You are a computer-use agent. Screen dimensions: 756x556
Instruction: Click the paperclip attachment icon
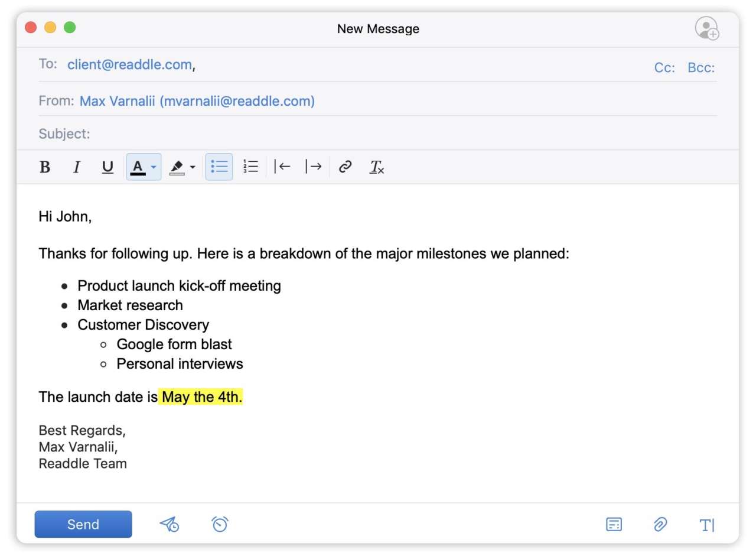pyautogui.click(x=660, y=524)
